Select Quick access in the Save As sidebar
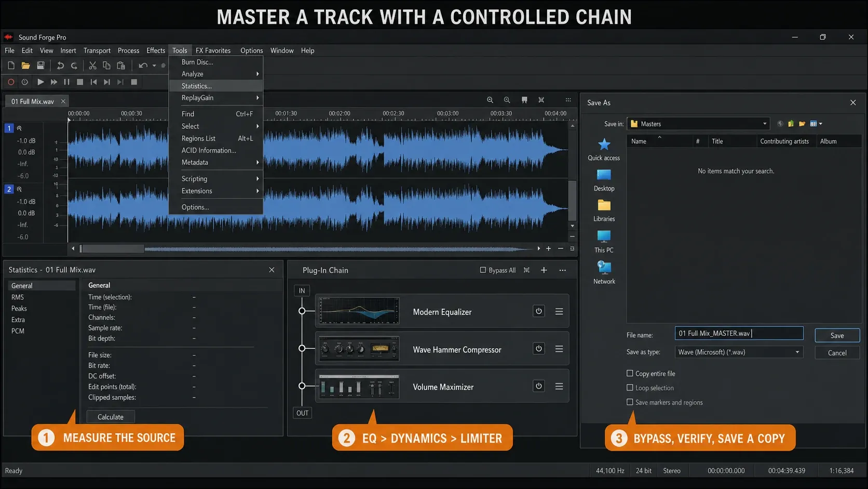868x489 pixels. pyautogui.click(x=604, y=150)
